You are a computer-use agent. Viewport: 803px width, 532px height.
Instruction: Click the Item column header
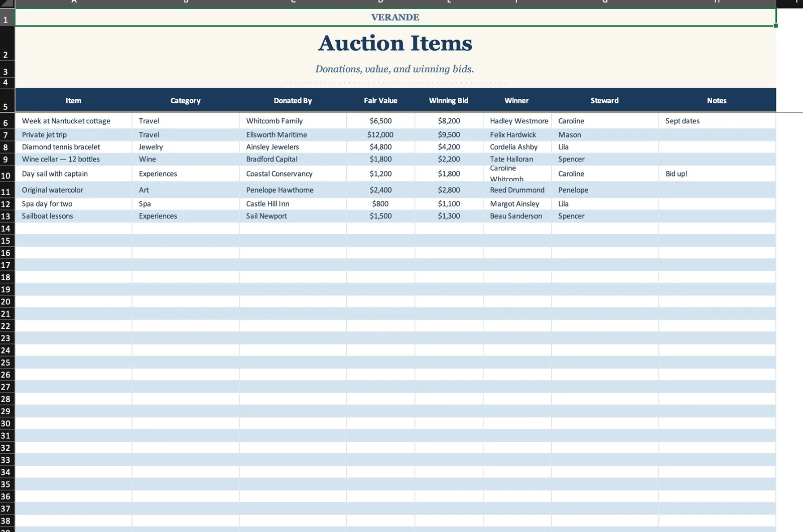tap(73, 100)
